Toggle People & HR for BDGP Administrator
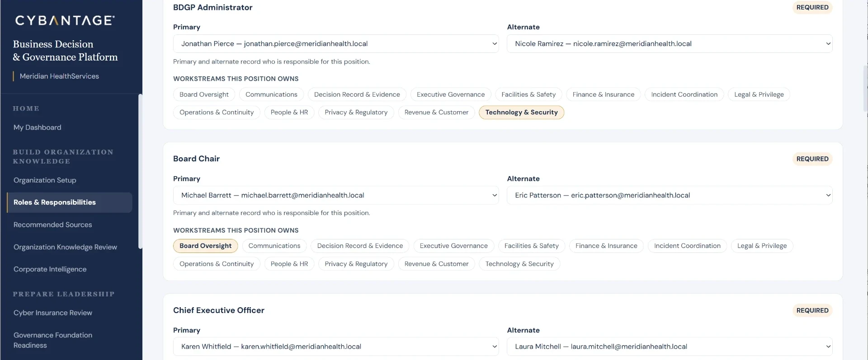This screenshot has height=360, width=868. coord(289,112)
